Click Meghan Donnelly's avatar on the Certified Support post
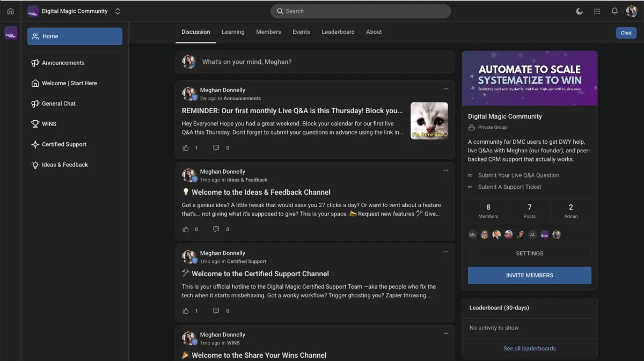 tap(189, 257)
